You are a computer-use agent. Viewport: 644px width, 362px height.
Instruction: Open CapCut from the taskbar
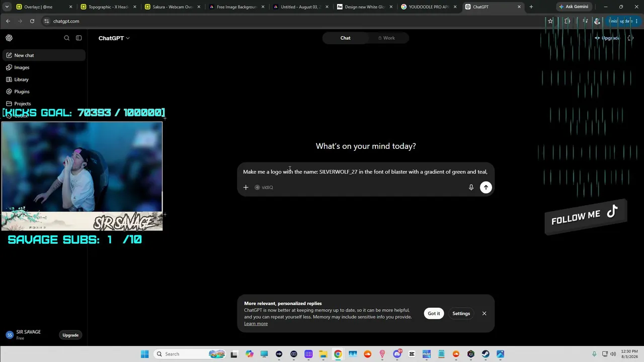pos(412,354)
